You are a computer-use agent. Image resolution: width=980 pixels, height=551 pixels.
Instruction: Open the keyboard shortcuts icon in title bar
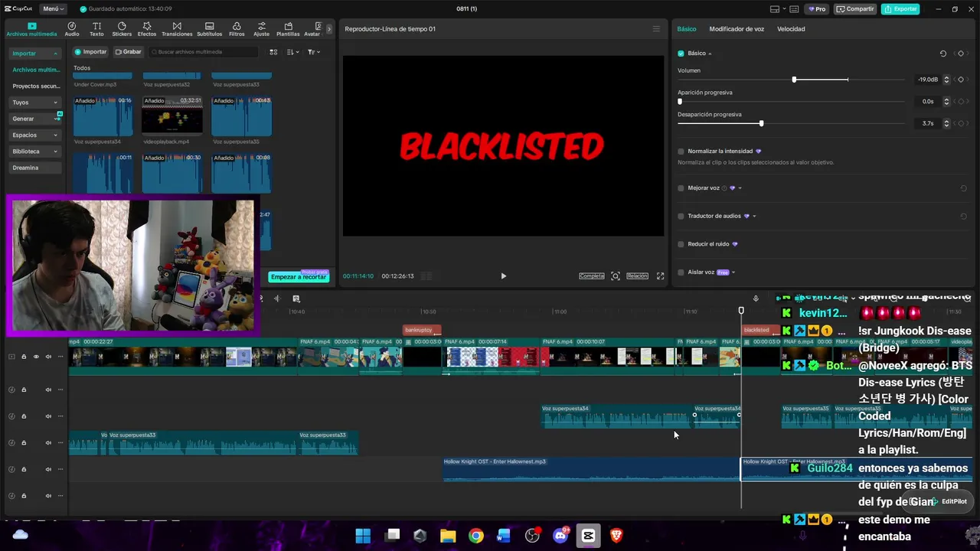(793, 9)
